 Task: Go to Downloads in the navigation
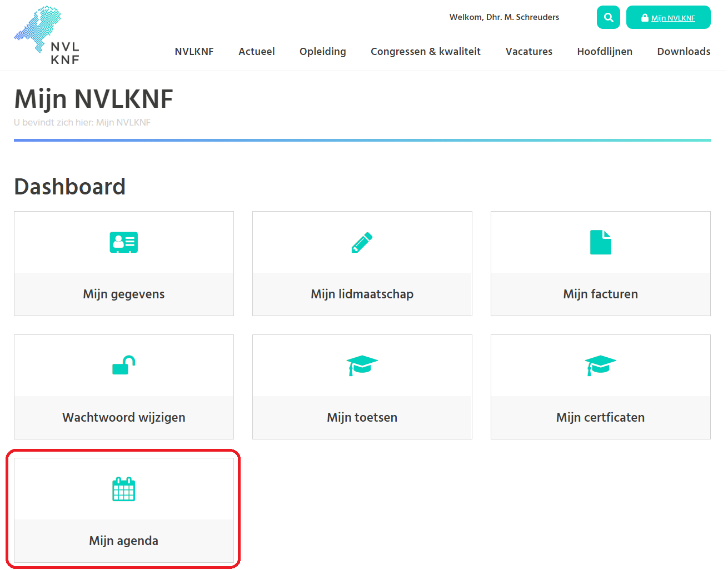coord(684,52)
